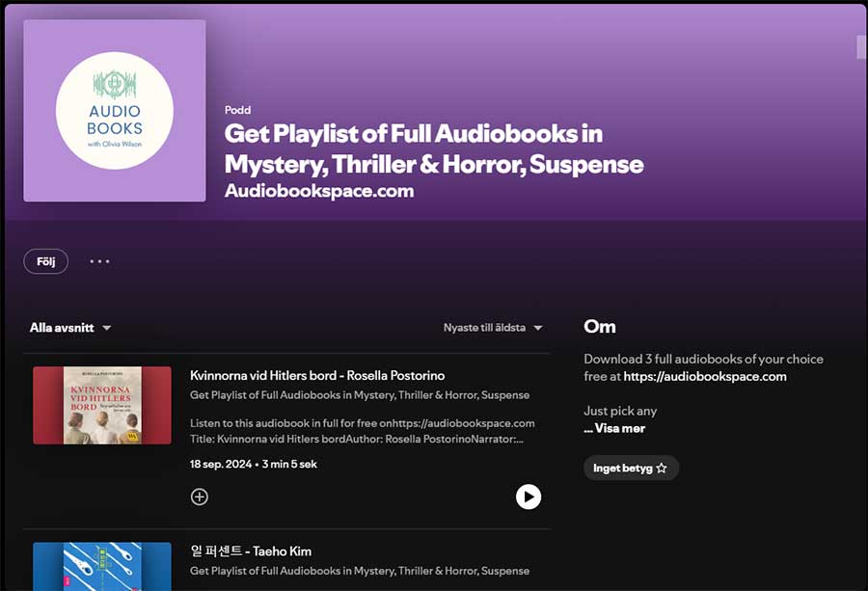Click the Audiobookspace.com publisher name under the title
Image resolution: width=868 pixels, height=591 pixels.
(319, 191)
